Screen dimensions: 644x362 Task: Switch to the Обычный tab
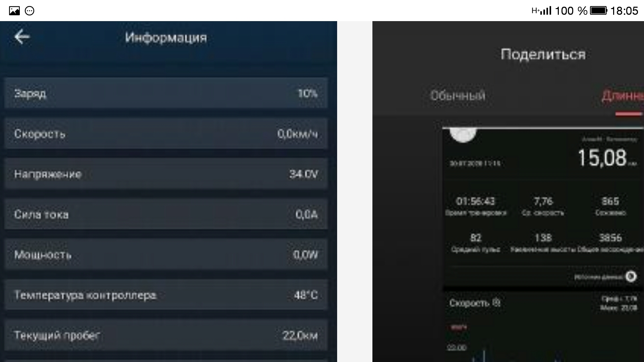tap(458, 96)
